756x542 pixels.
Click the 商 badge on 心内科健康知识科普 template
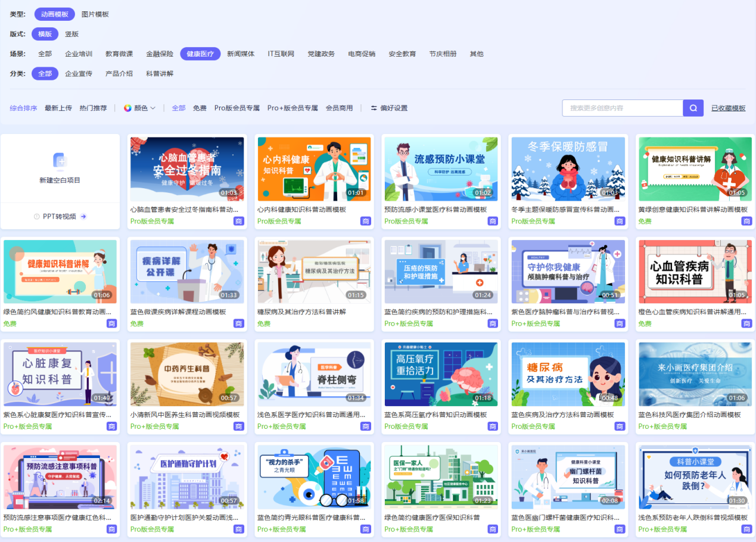[x=365, y=221]
